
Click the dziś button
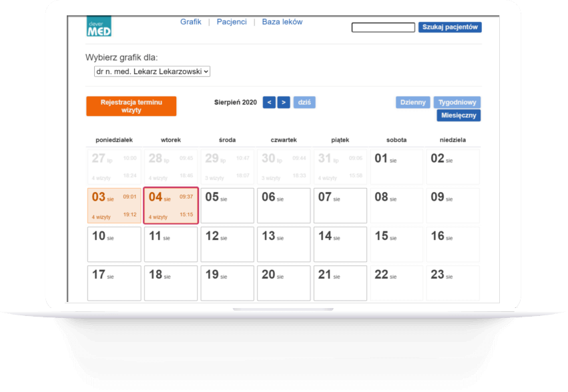tap(304, 103)
